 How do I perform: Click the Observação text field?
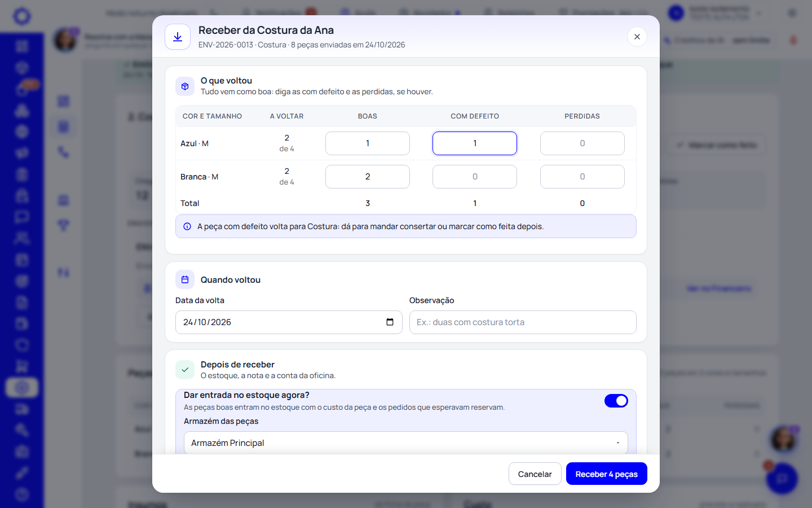523,322
